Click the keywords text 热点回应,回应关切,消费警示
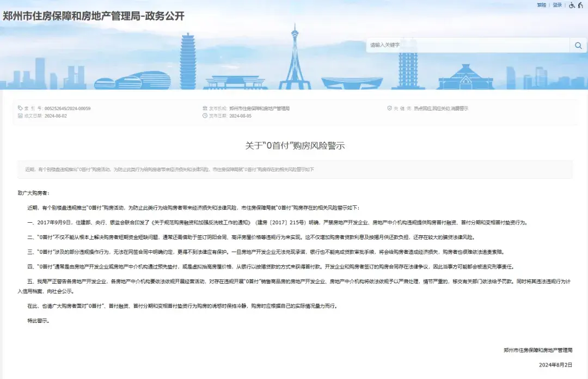Viewport: 588px width, 379px height. click(440, 108)
